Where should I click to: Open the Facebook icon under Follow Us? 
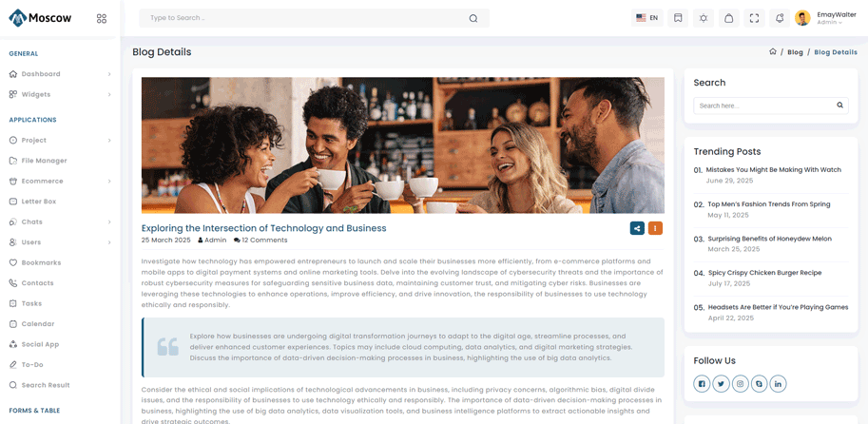click(x=702, y=384)
